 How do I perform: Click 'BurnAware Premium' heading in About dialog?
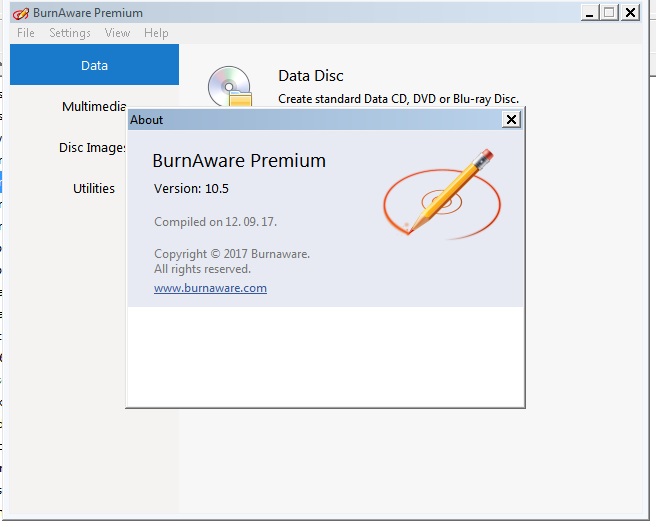(x=239, y=161)
